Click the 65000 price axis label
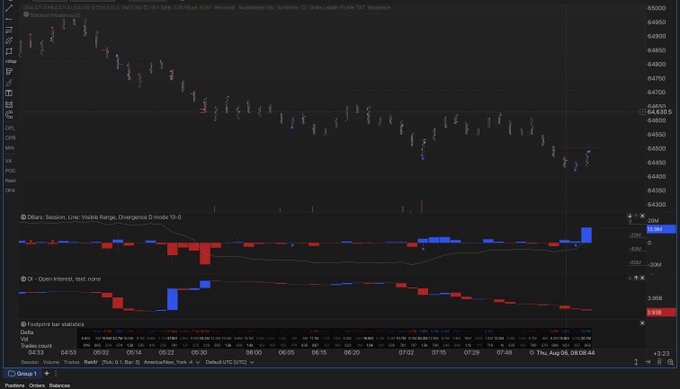This screenshot has width=680, height=389. click(656, 8)
